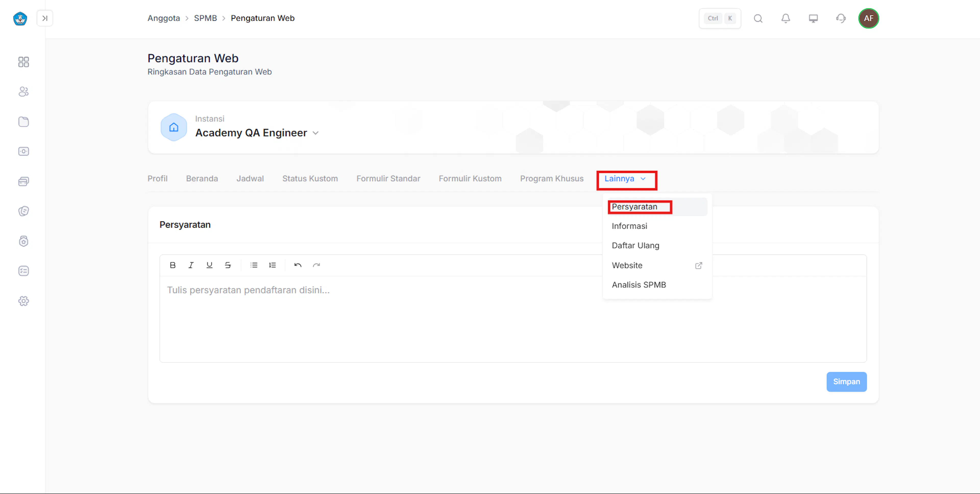
Task: Click inside the persyaratan text editor area
Action: (513, 319)
